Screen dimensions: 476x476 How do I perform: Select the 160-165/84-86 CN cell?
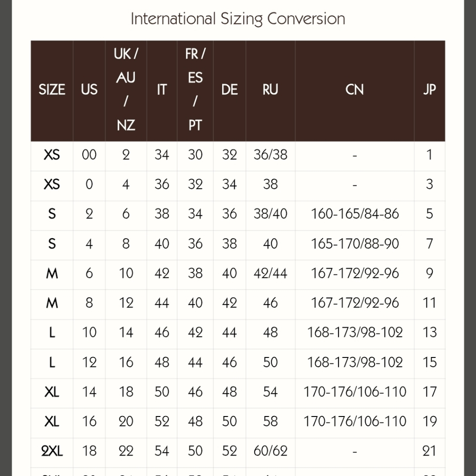[x=355, y=214]
